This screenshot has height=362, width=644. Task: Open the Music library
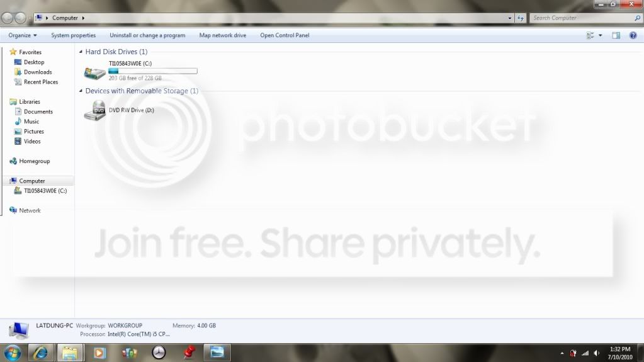tap(31, 122)
